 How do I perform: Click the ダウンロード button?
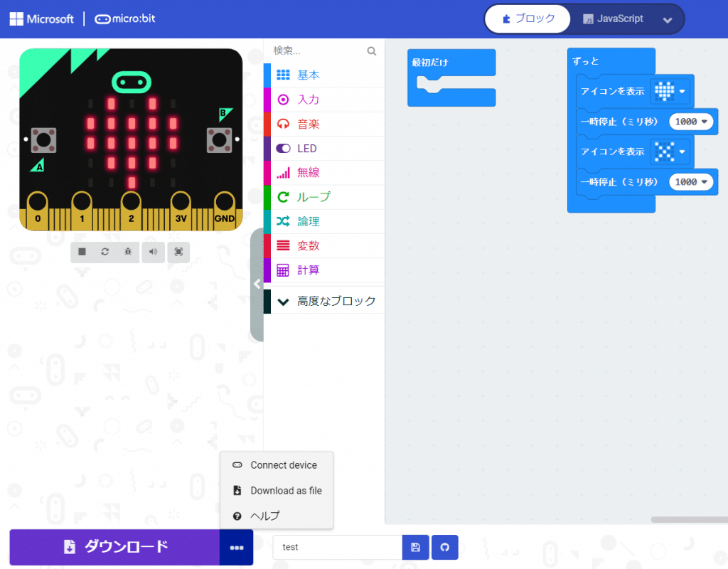point(114,547)
